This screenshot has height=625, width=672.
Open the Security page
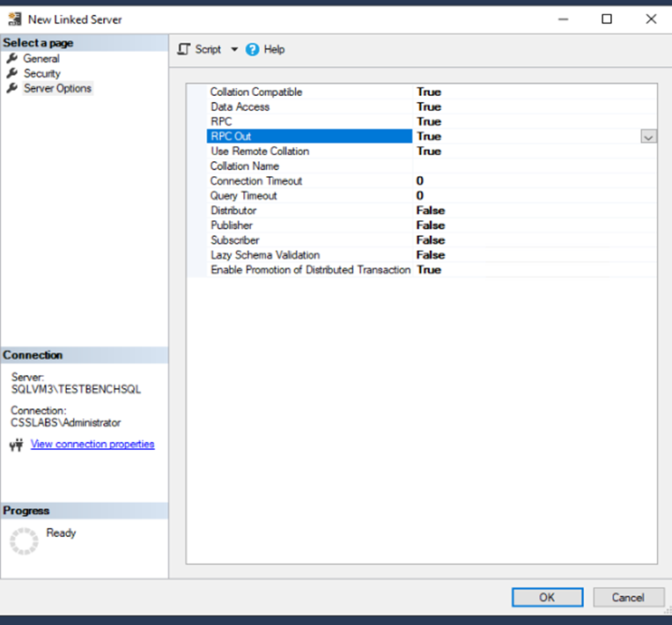coord(42,73)
